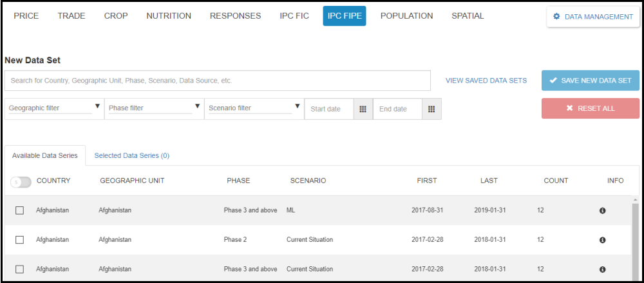Tick the Afghanistan Phase 2 row checkbox
Screen dimensions: 644x283
pos(20,240)
